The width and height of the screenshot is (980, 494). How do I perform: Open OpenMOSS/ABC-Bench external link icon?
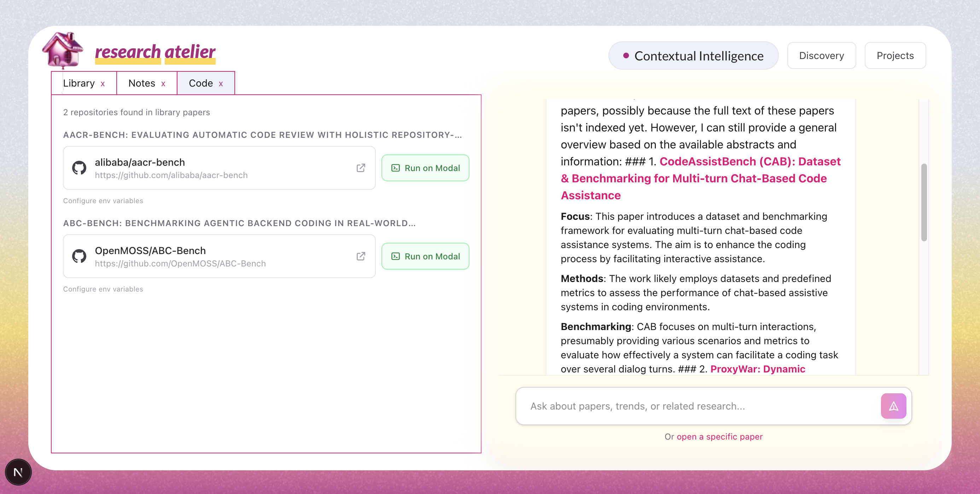click(360, 256)
